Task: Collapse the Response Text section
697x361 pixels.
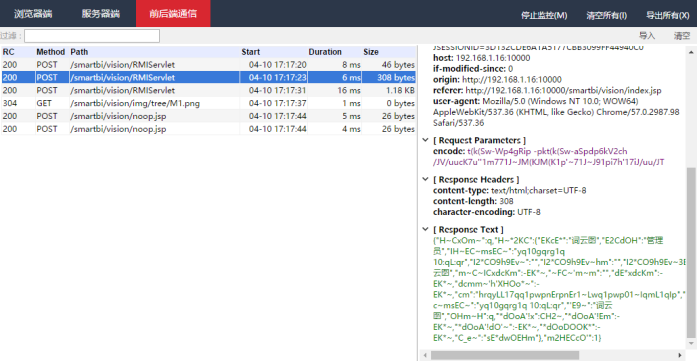Action: tap(425, 230)
